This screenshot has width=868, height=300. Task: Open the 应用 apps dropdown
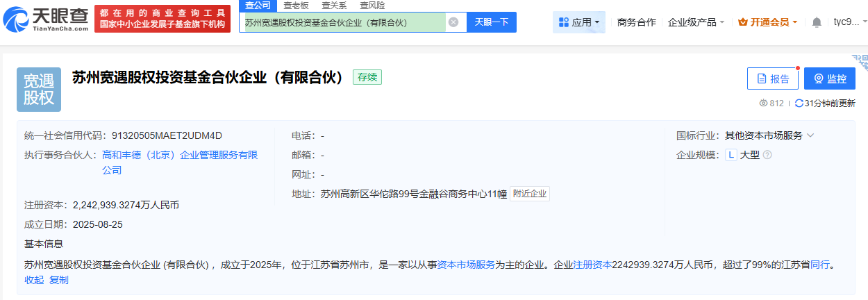tap(579, 22)
